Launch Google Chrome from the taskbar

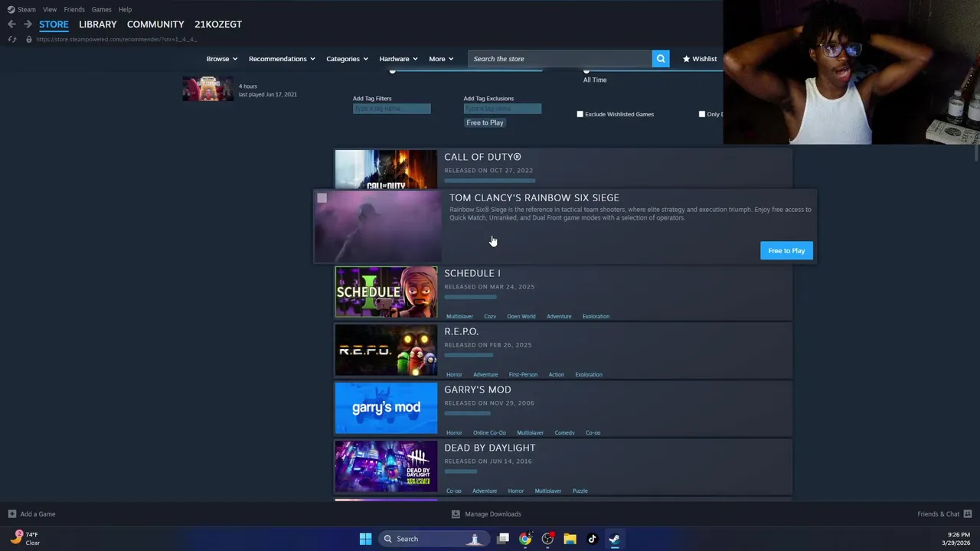click(525, 539)
